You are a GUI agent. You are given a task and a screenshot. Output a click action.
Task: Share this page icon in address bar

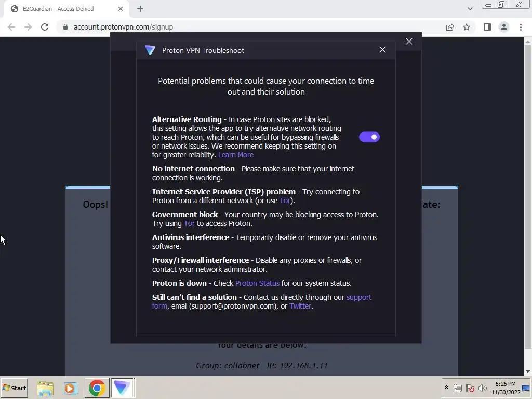point(450,27)
